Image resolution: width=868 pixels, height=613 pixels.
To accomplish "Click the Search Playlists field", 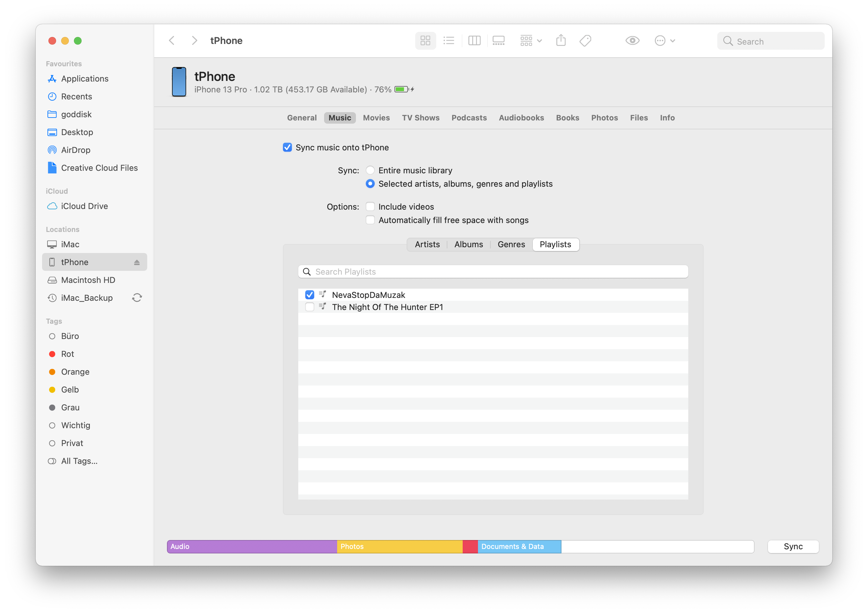I will tap(493, 271).
